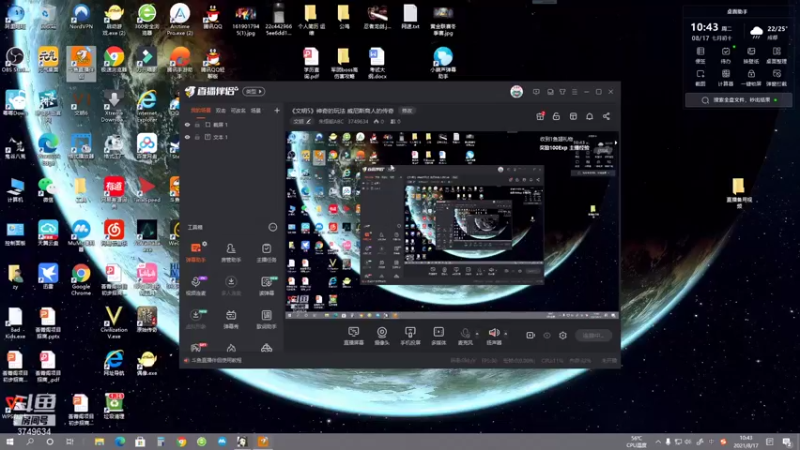
Task: Select the Google Chrome desktop icon
Action: click(x=81, y=280)
